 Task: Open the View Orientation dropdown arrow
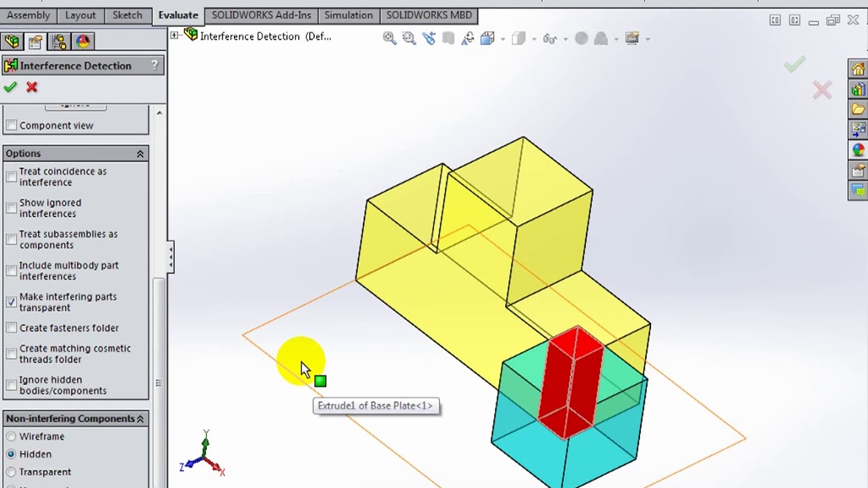coord(502,39)
